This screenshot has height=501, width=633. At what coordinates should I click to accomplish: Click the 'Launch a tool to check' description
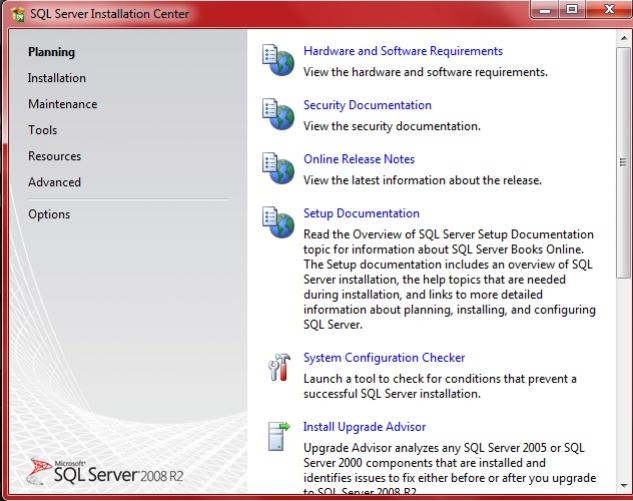440,386
